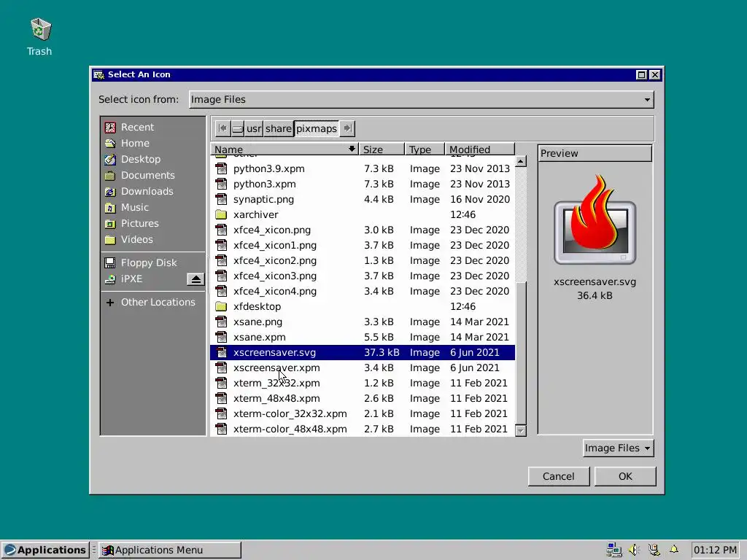Screen dimensions: 747x560
Task: Sort files by Modified column header
Action: coord(480,149)
